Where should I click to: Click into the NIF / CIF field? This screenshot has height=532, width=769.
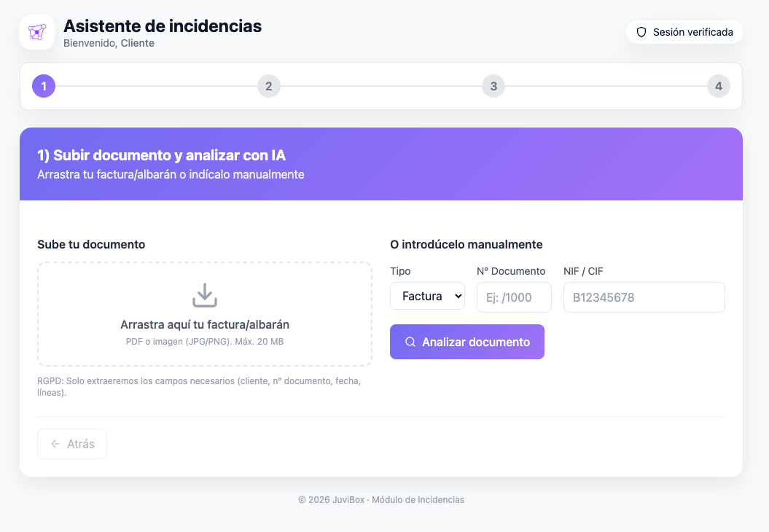coord(644,297)
